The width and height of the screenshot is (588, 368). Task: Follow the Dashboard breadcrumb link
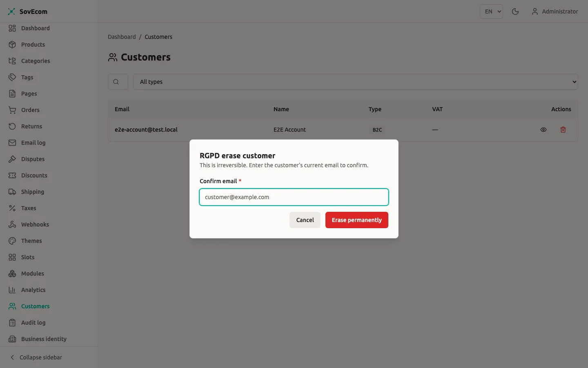pos(122,37)
